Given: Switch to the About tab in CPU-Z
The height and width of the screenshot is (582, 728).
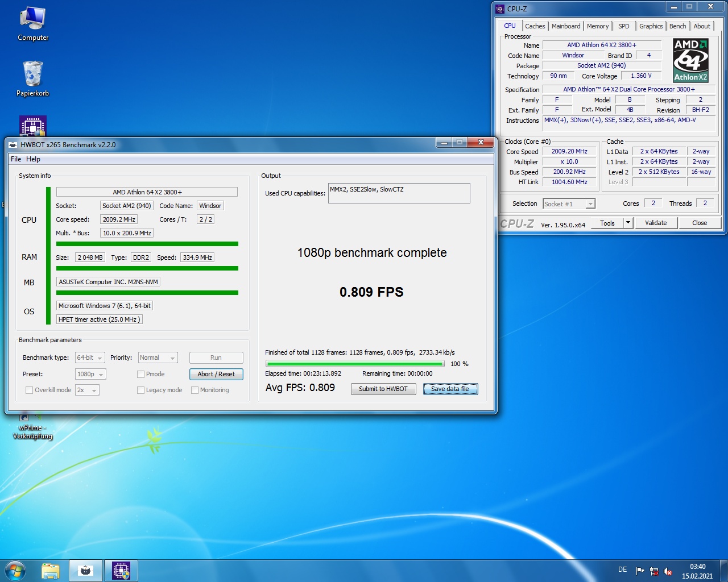Looking at the screenshot, I should 702,26.
